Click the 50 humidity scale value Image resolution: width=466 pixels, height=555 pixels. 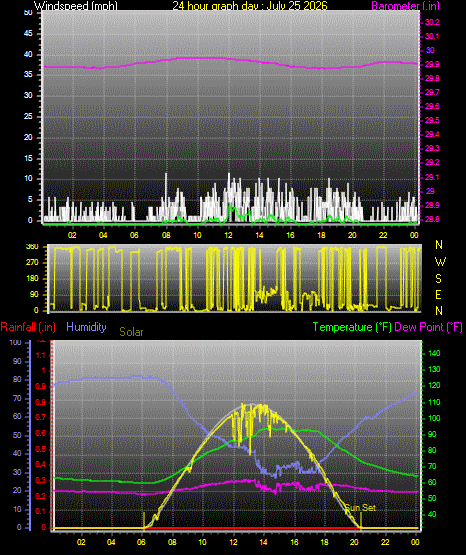pyautogui.click(x=17, y=435)
